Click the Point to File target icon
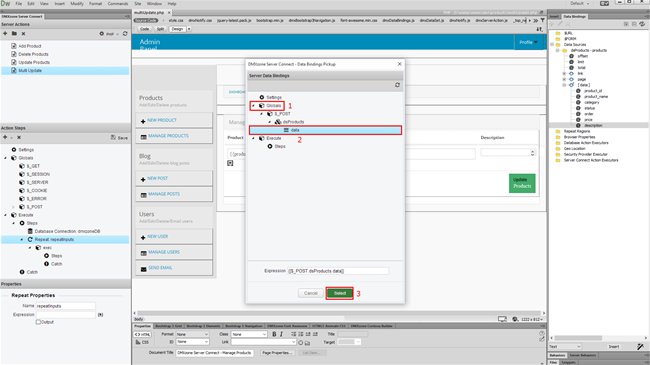 [301, 343]
